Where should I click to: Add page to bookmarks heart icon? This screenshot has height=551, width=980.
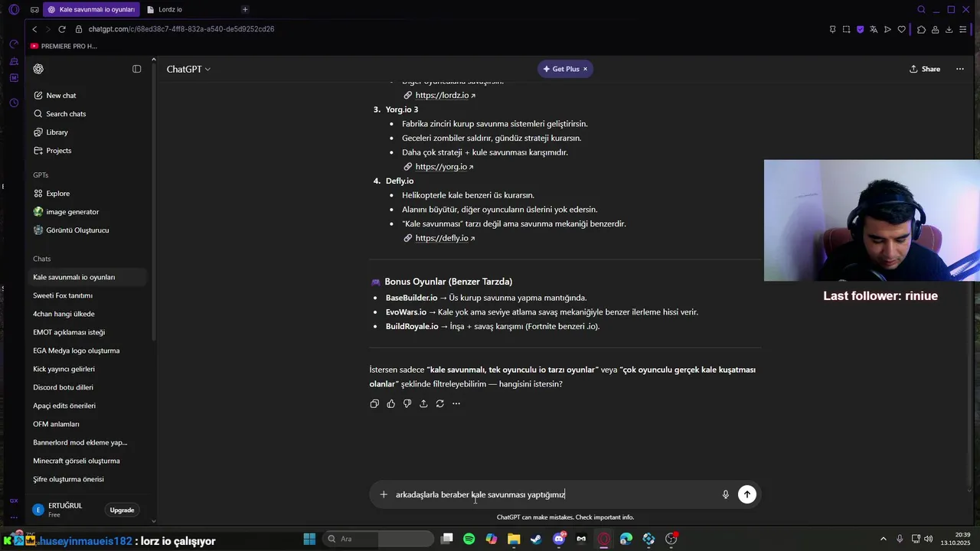point(902,29)
